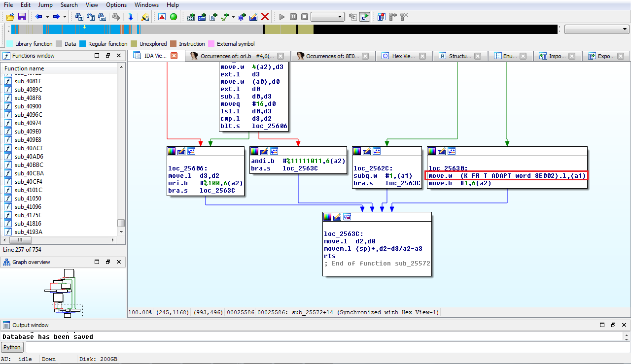Select sub_40900 in the Functions window

coord(28,106)
